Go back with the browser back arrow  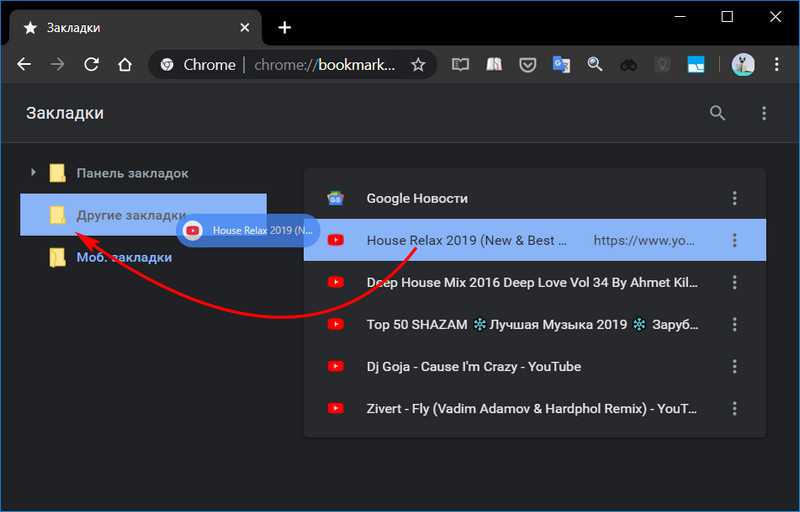tap(24, 65)
